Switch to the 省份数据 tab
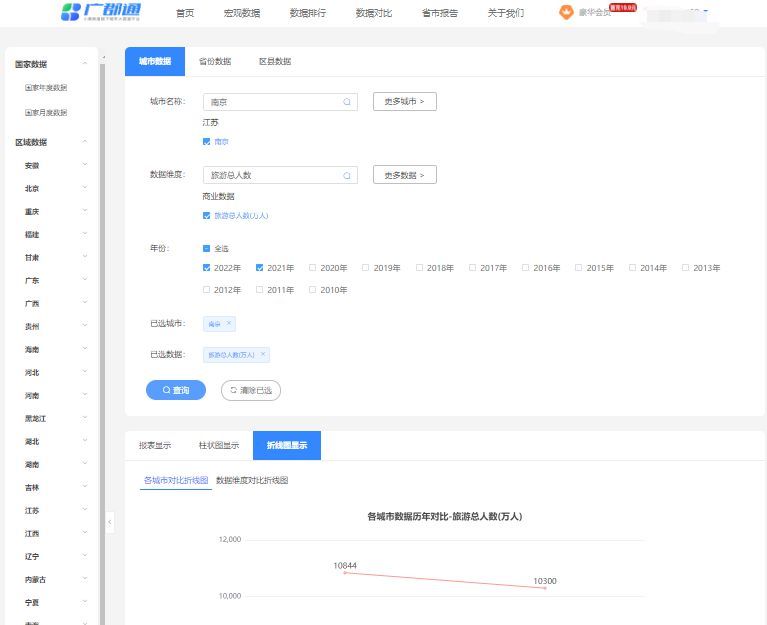Image resolution: width=767 pixels, height=625 pixels. pos(215,61)
